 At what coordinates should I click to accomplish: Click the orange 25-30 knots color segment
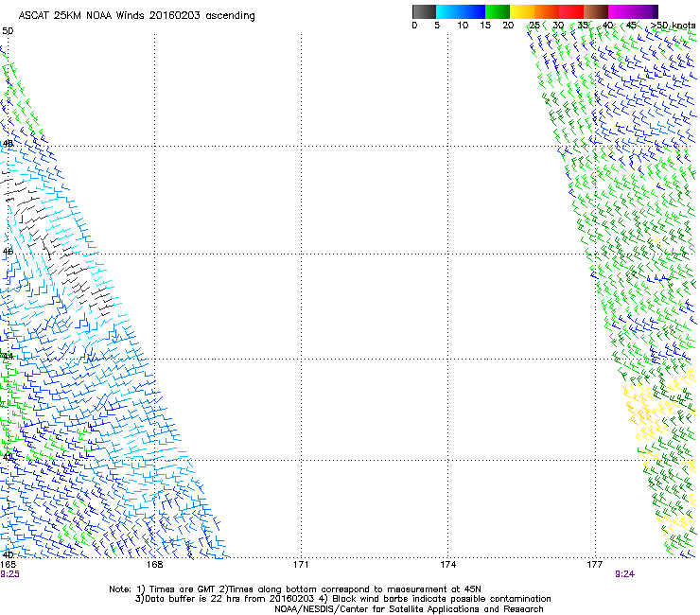(547, 11)
